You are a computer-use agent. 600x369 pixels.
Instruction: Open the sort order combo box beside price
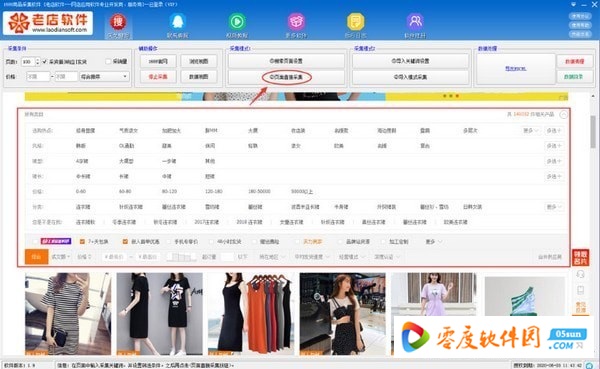104,77
